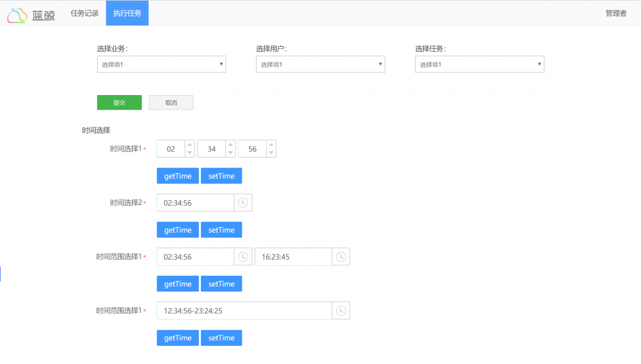This screenshot has height=364, width=641.
Task: Open clock picker beside range start 02:34:56
Action: pos(243,256)
